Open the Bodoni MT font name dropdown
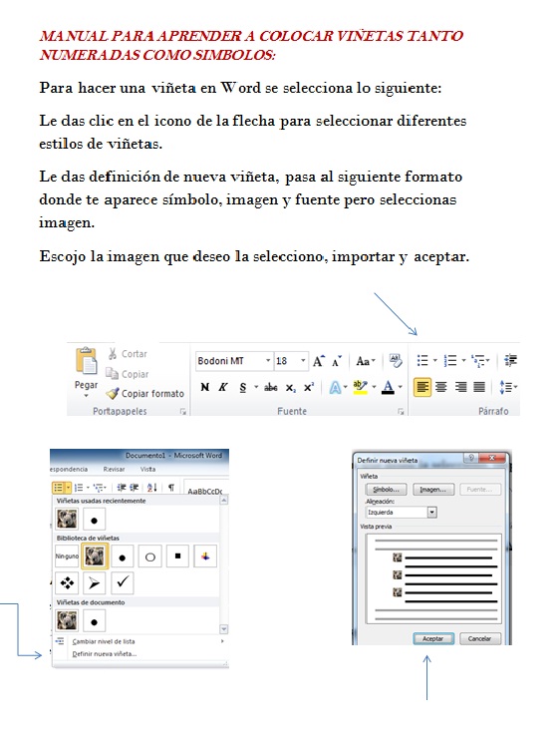Screen dimensions: 560x738 coord(268,361)
